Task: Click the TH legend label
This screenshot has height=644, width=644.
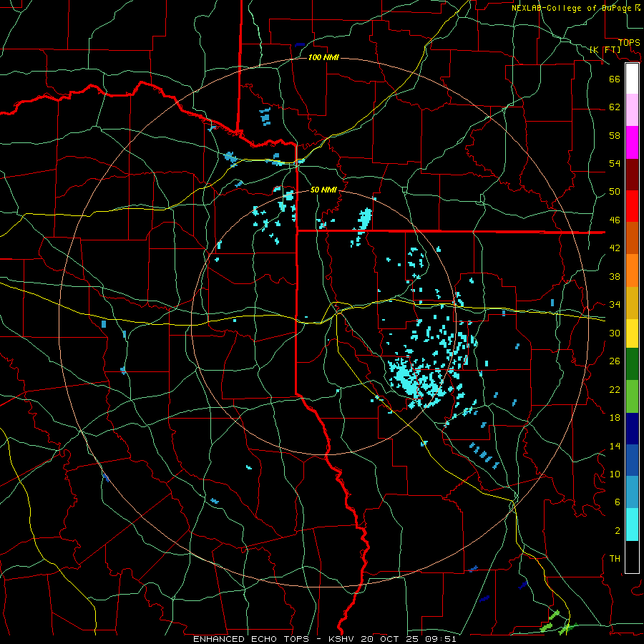Action: pos(615,559)
